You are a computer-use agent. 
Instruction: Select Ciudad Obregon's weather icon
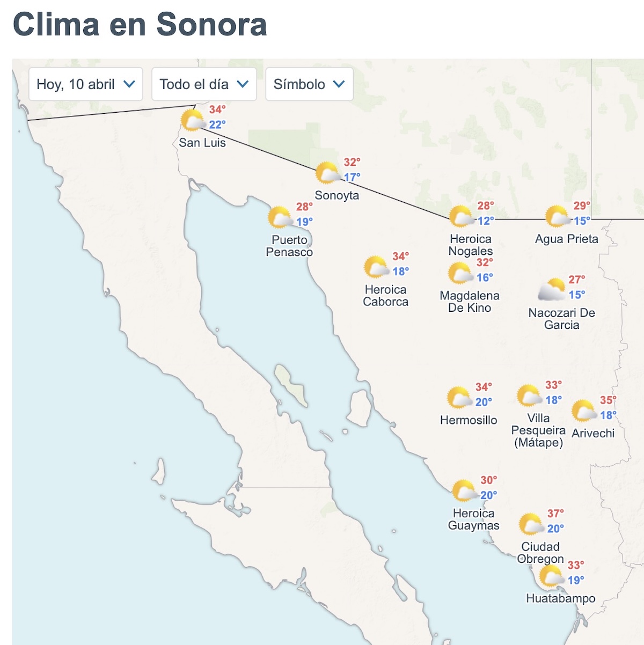530,524
